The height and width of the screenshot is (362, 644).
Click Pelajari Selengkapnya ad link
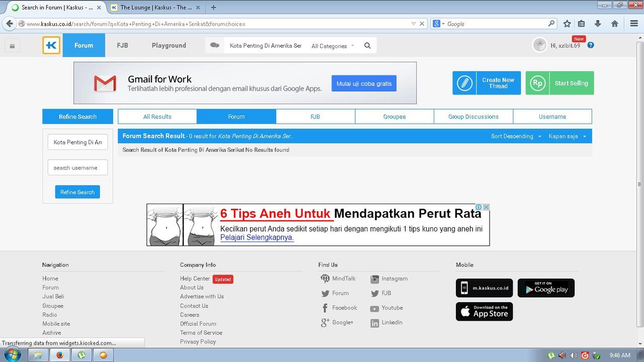(x=257, y=238)
